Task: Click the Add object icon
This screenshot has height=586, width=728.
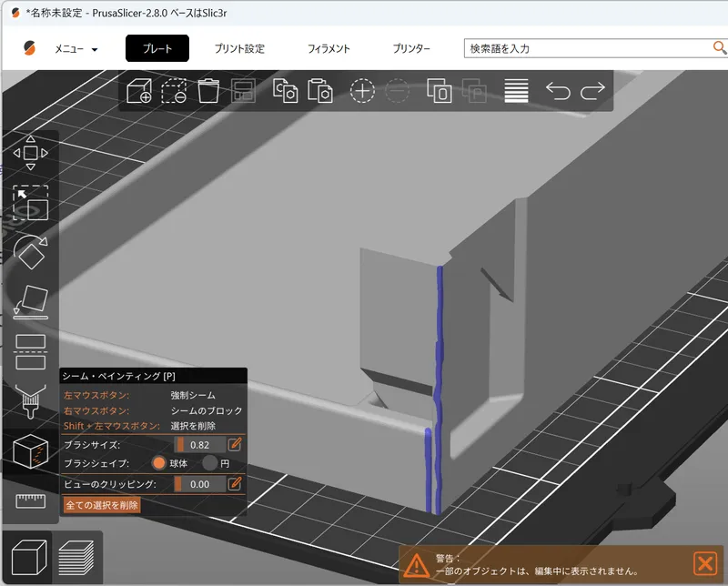Action: (139, 91)
